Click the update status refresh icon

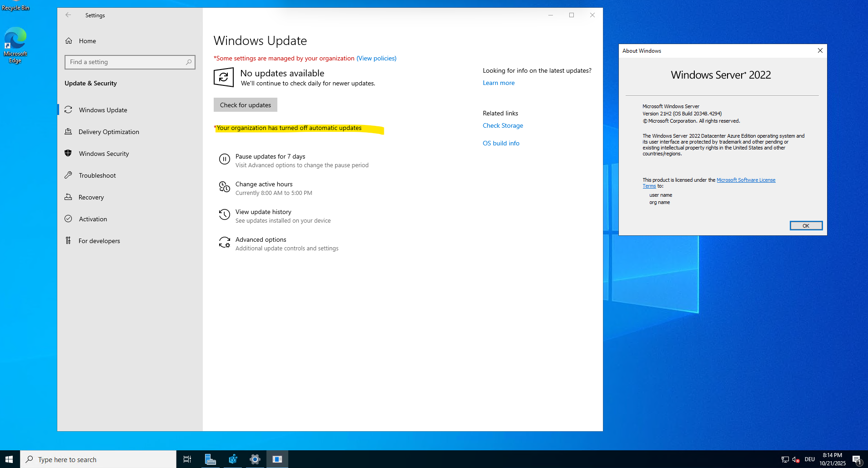(224, 77)
